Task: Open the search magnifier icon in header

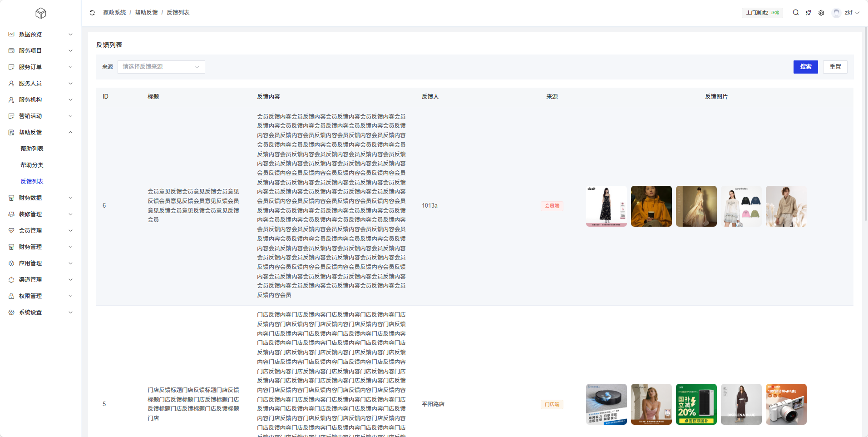Action: [x=796, y=13]
